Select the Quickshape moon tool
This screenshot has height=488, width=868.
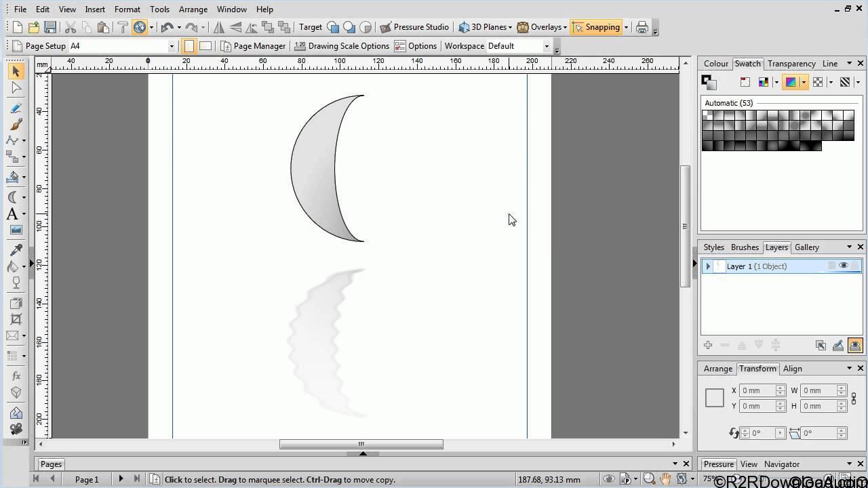15,196
